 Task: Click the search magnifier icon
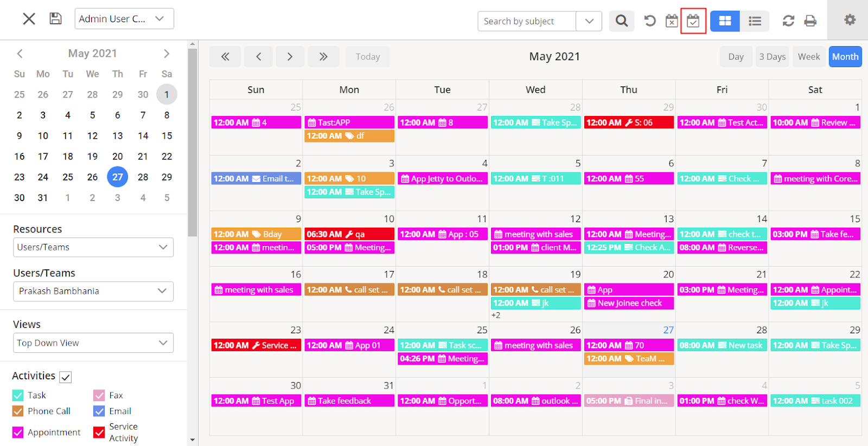click(622, 21)
